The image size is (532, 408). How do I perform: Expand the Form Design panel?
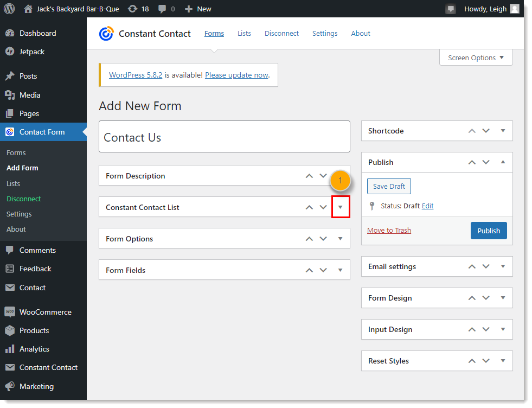point(503,298)
